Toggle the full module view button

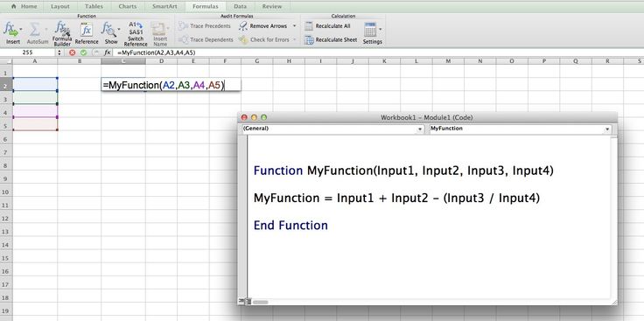248,302
